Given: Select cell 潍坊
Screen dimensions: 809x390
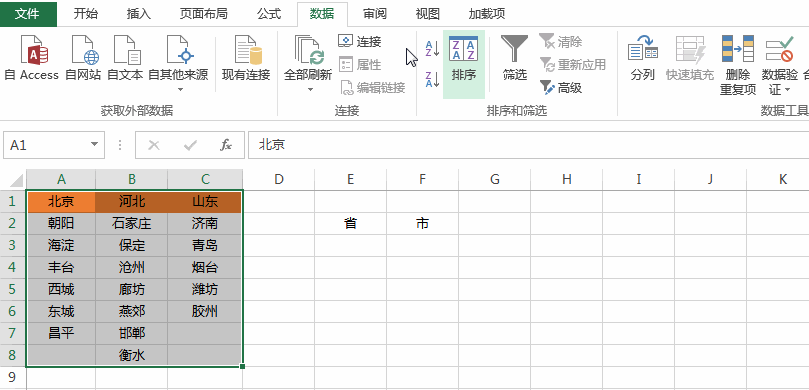Looking at the screenshot, I should 205,289.
